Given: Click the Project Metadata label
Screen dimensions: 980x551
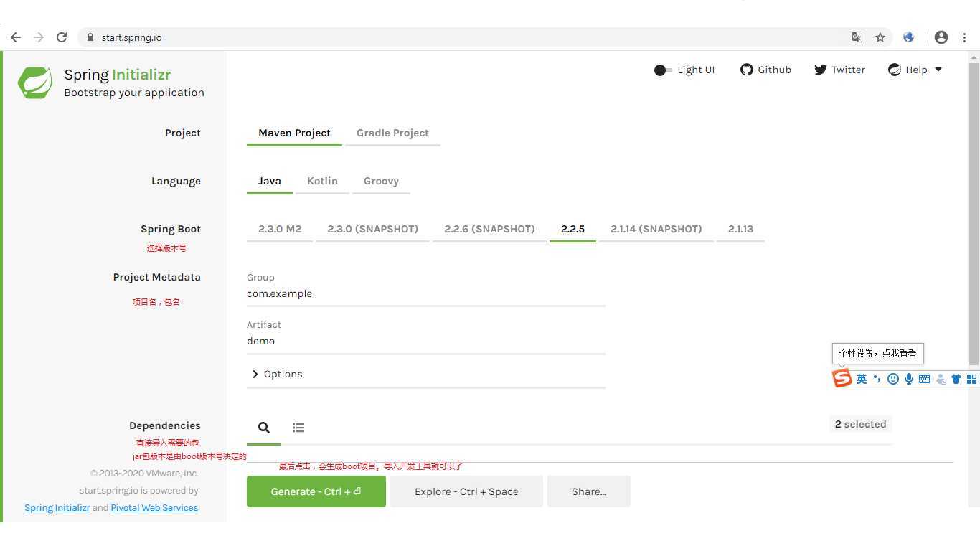Looking at the screenshot, I should [156, 277].
